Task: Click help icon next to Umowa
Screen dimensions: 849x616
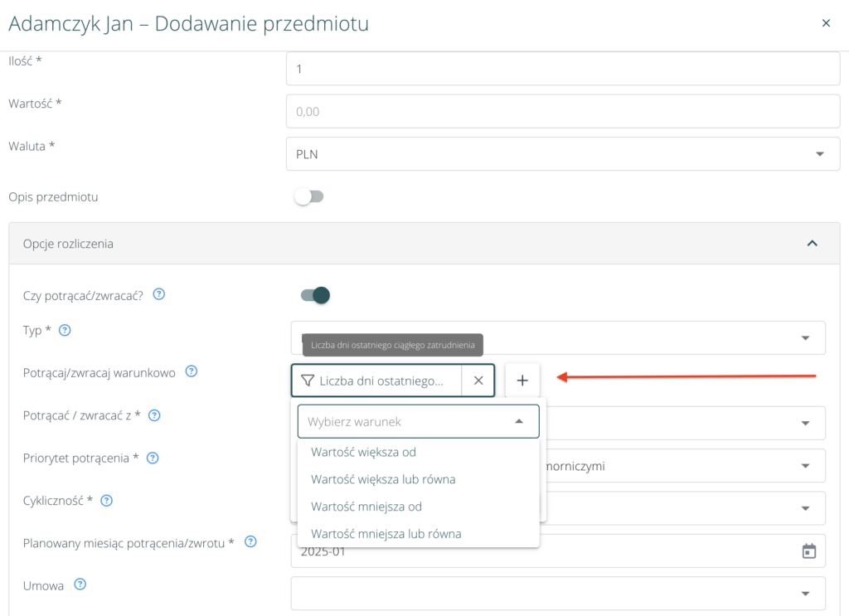Action: coord(80,584)
